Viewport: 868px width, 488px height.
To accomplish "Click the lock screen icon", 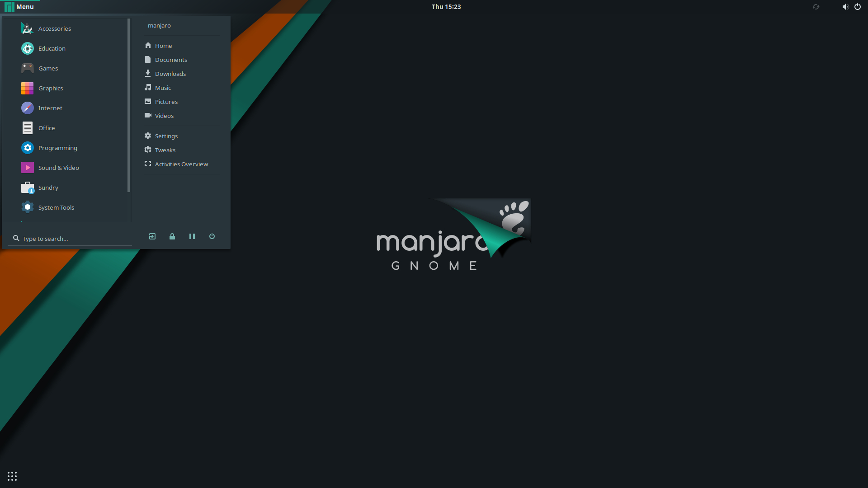I will [x=172, y=236].
